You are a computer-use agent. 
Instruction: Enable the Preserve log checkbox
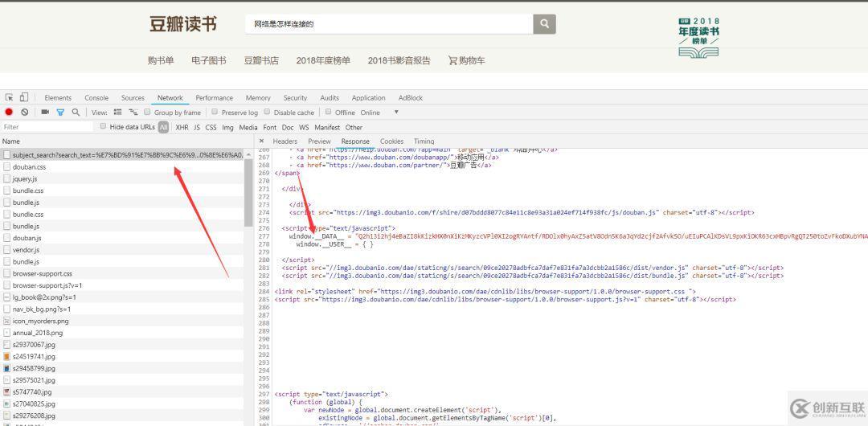coord(215,112)
